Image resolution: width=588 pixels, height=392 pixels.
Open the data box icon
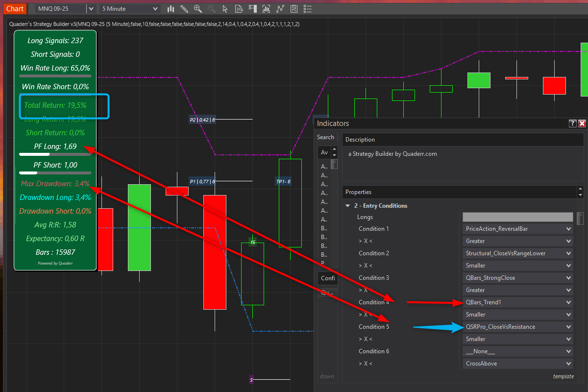point(239,9)
